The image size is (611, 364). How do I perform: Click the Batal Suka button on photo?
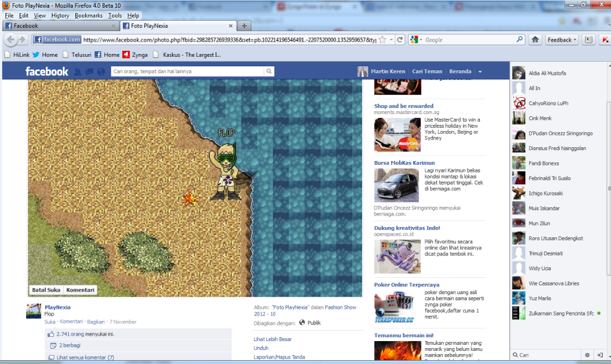tap(46, 290)
